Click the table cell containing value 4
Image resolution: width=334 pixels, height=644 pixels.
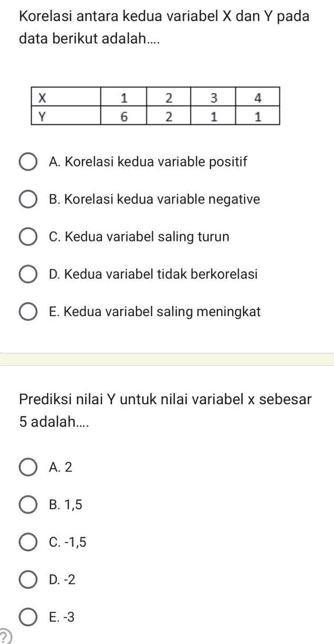(x=257, y=97)
